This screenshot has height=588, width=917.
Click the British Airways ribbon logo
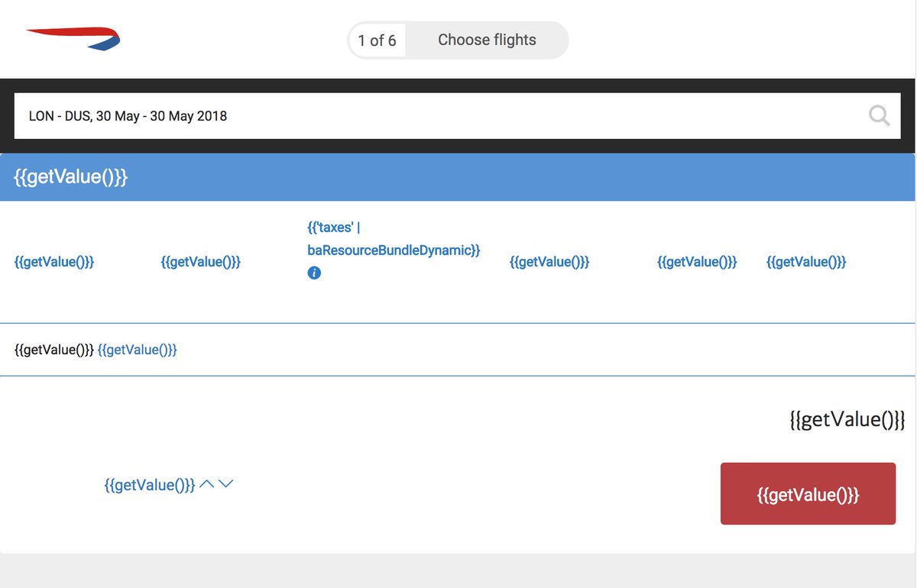pyautogui.click(x=73, y=38)
